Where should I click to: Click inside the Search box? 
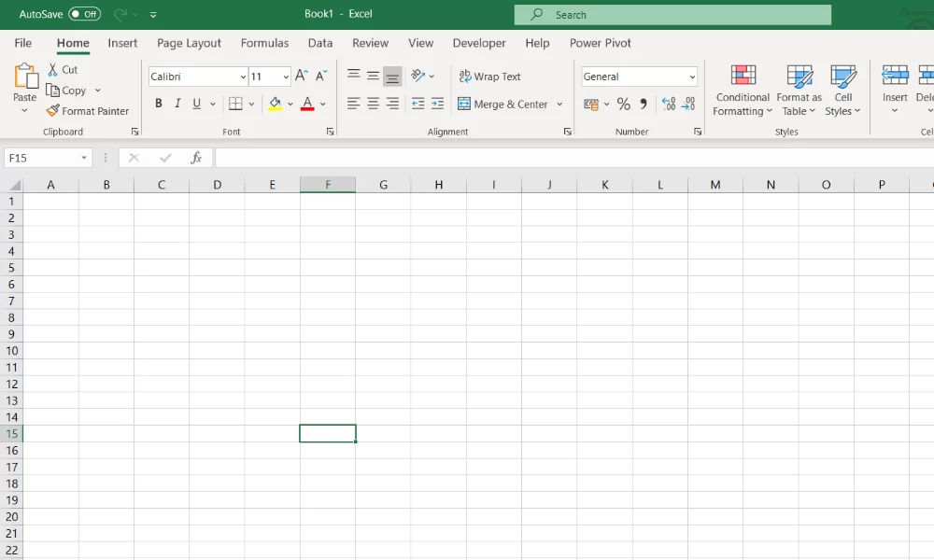click(672, 15)
